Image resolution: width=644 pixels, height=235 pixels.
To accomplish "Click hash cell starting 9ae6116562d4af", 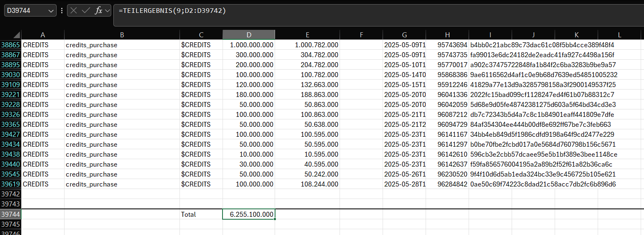I will 544,75.
